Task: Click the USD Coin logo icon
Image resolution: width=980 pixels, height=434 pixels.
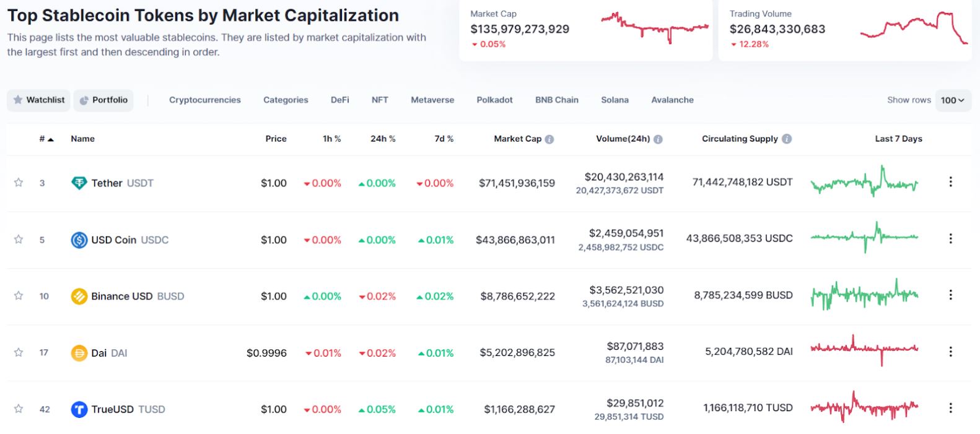Action: pyautogui.click(x=79, y=240)
